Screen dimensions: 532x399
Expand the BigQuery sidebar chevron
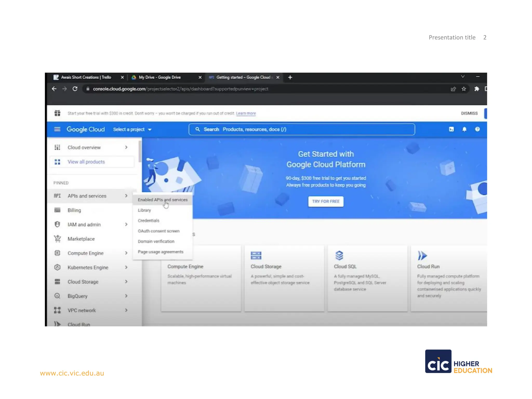126,296
